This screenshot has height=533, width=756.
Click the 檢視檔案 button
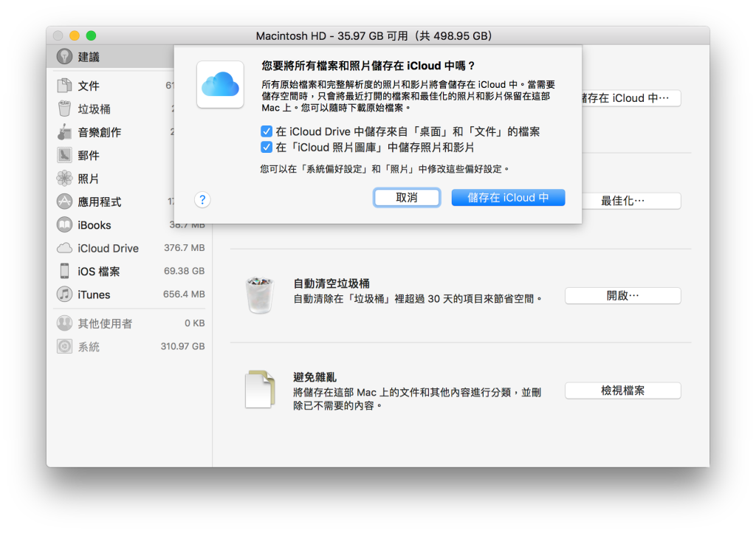click(623, 391)
